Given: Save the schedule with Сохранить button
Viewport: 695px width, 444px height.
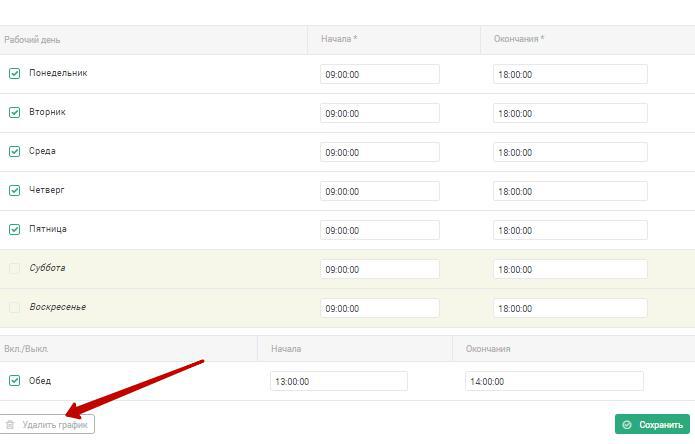Looking at the screenshot, I should tap(652, 425).
